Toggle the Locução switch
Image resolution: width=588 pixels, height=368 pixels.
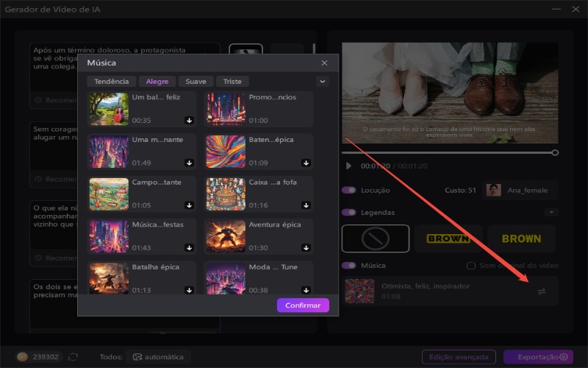coord(348,191)
